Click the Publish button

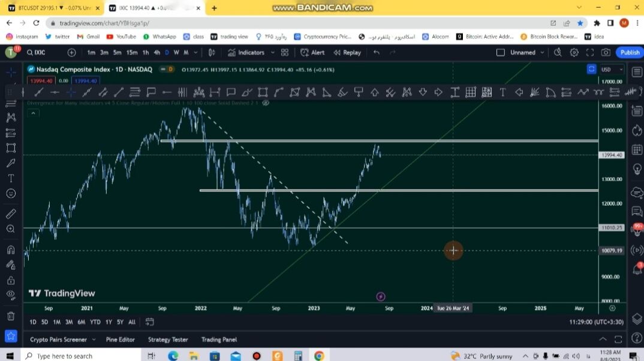[629, 52]
